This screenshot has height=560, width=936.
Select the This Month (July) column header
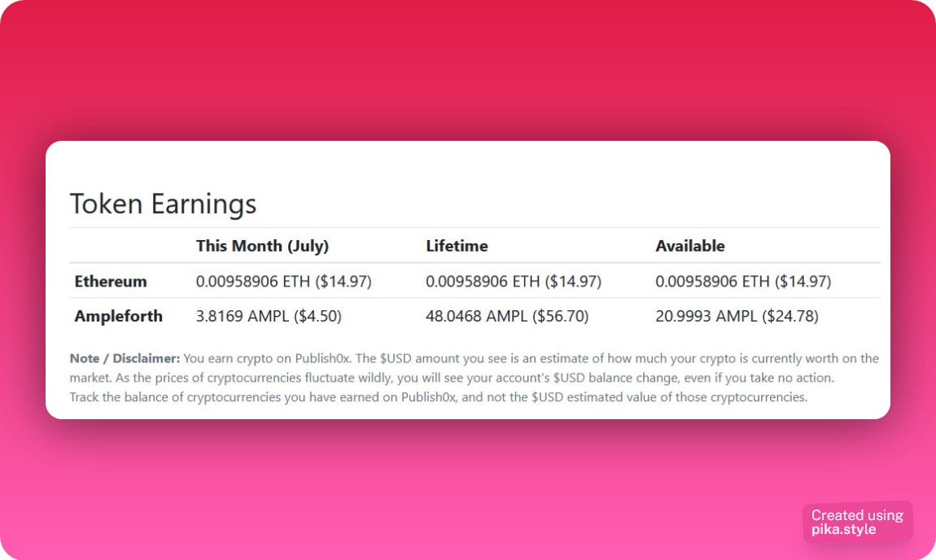(262, 246)
